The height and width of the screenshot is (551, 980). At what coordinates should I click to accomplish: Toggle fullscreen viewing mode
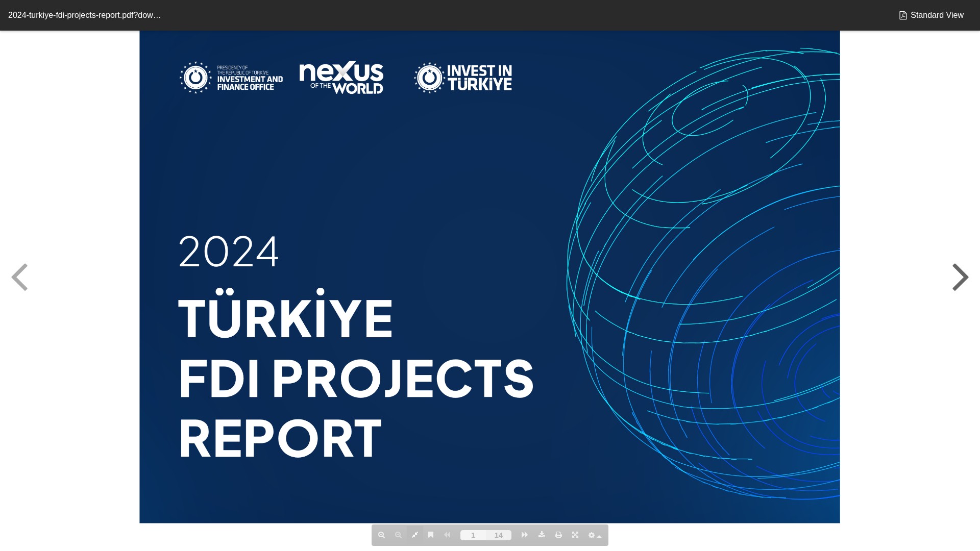[575, 535]
